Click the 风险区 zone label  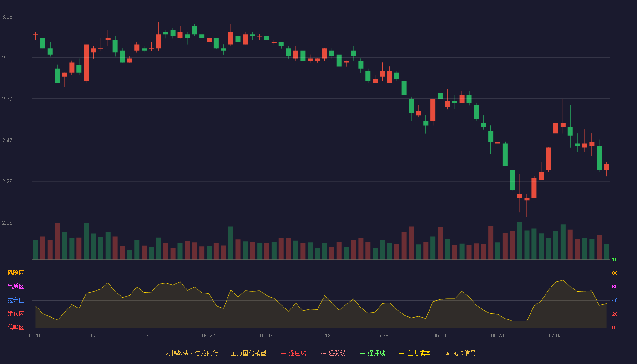[x=15, y=273]
